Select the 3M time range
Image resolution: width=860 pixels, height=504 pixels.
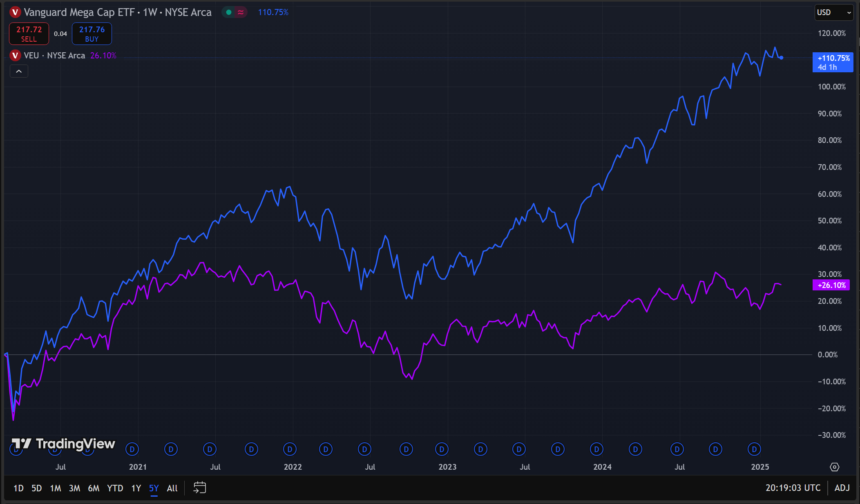coord(74,488)
